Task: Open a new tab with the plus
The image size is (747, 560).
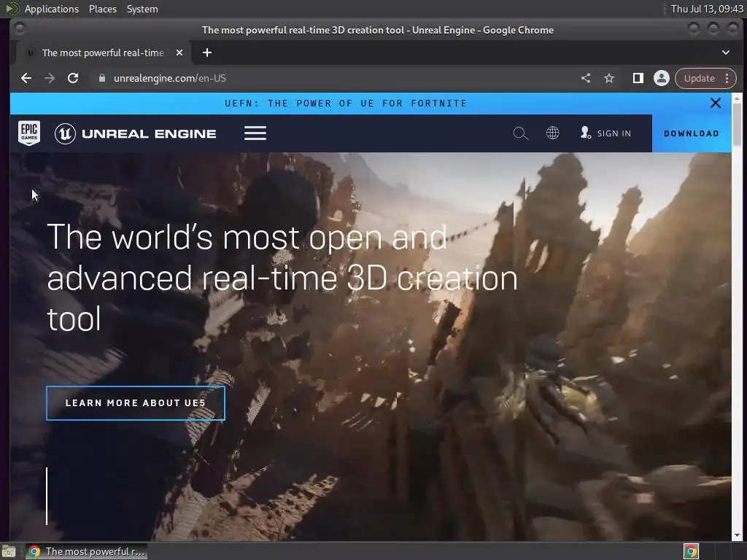Action: tap(206, 52)
